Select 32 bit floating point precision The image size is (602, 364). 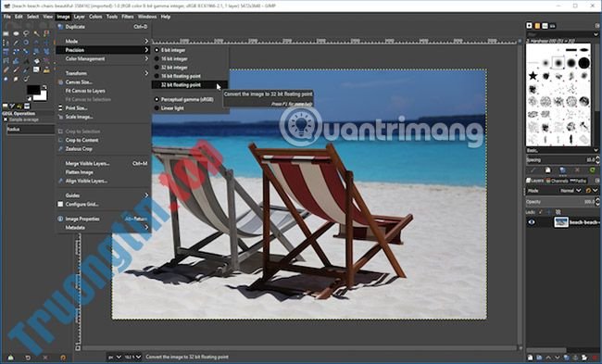click(190, 85)
